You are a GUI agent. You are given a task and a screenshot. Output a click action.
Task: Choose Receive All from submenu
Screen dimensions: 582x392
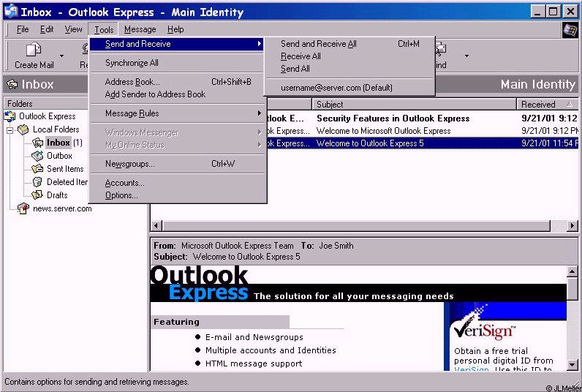349,56
